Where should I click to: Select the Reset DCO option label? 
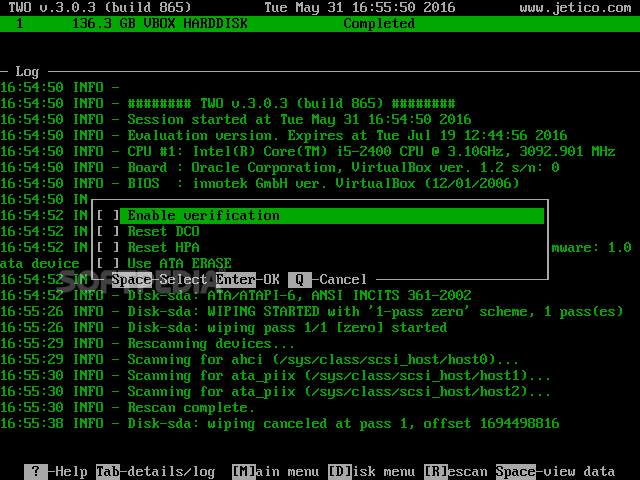pyautogui.click(x=163, y=231)
